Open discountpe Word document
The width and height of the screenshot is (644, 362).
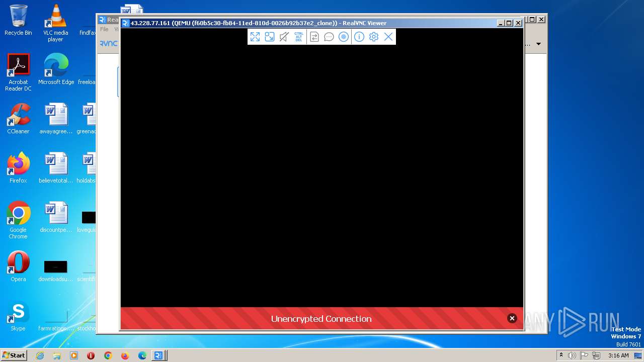pyautogui.click(x=56, y=217)
